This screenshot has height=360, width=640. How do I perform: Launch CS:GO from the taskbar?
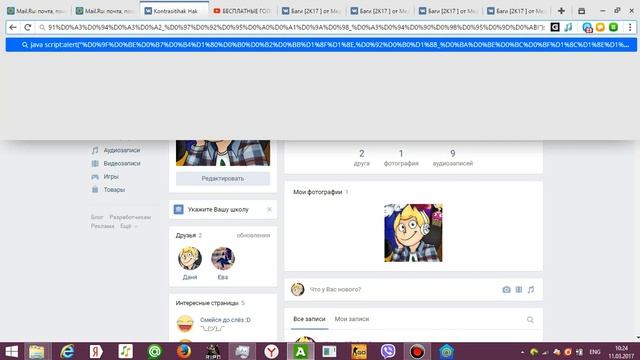[359, 351]
